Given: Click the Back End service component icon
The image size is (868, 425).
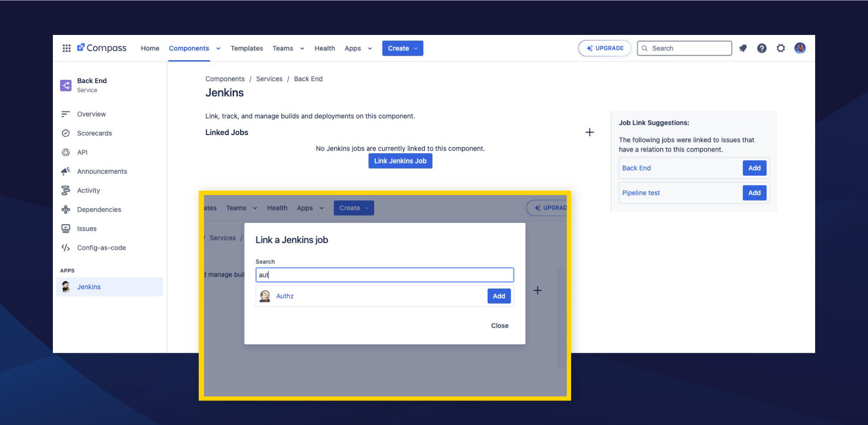Looking at the screenshot, I should pyautogui.click(x=66, y=85).
